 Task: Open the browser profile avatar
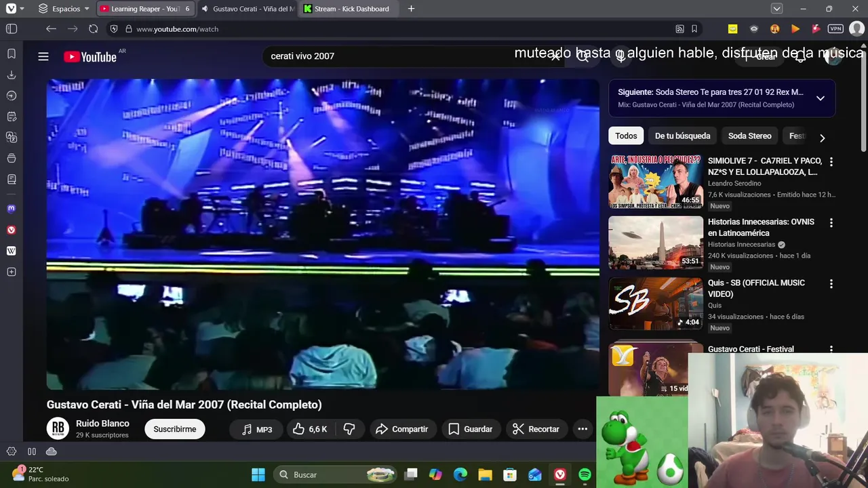click(856, 29)
